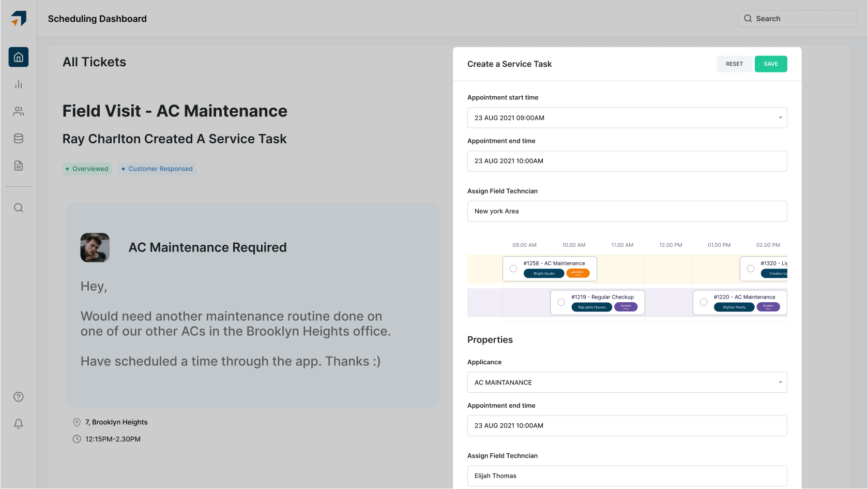The height and width of the screenshot is (489, 868).
Task: Click the notifications bell icon
Action: (19, 424)
